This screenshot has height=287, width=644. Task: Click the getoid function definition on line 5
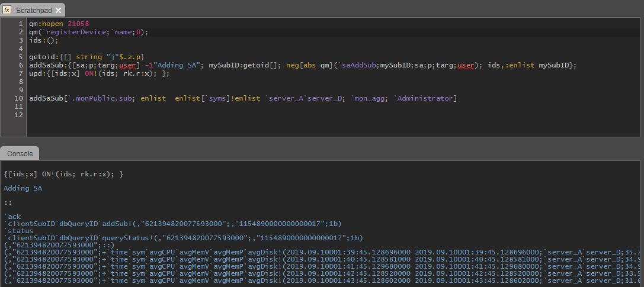[86, 57]
